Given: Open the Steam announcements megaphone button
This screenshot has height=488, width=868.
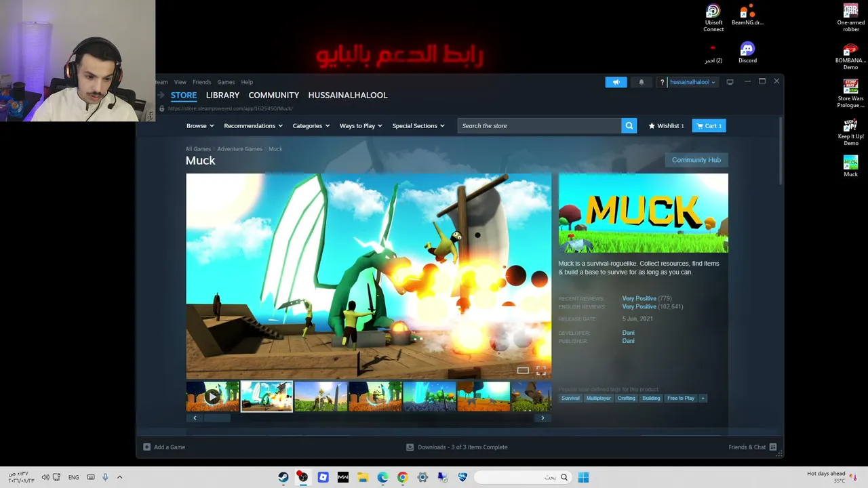Looking at the screenshot, I should [x=616, y=82].
